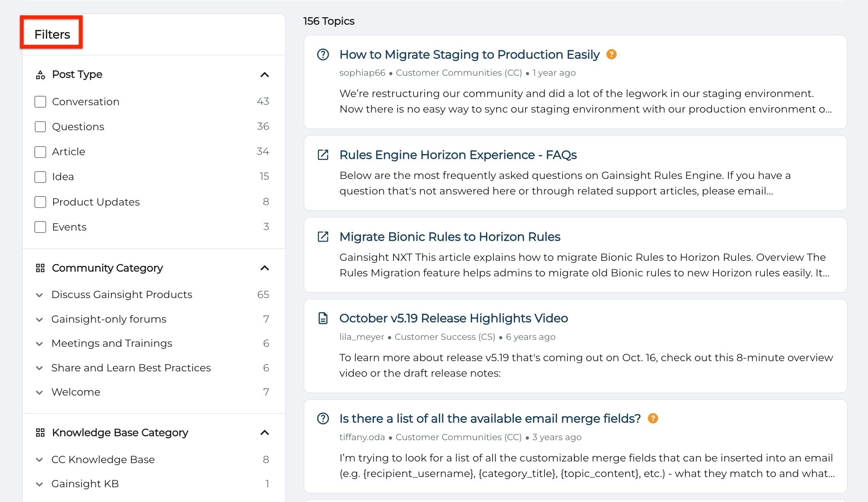Screen dimensions: 868x502
Task: Click 1 year ago timestamp
Action: (x=554, y=73)
